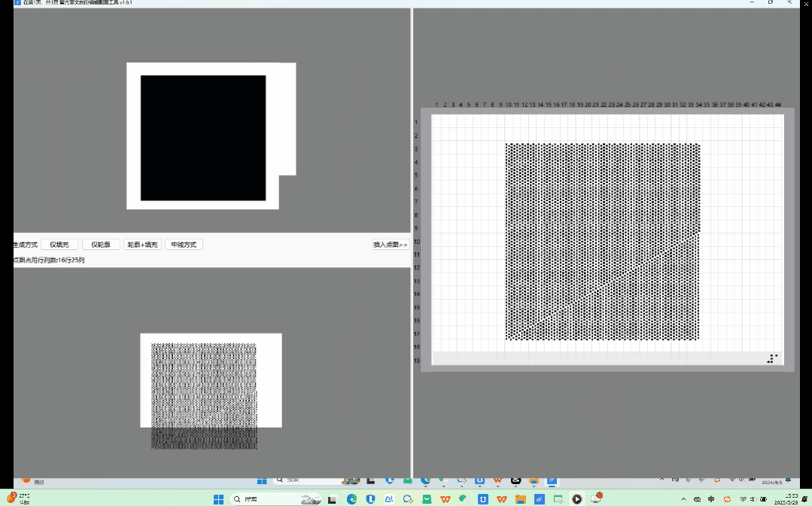Open the taskbar clock and date
This screenshot has width=812, height=506.
tap(786, 499)
